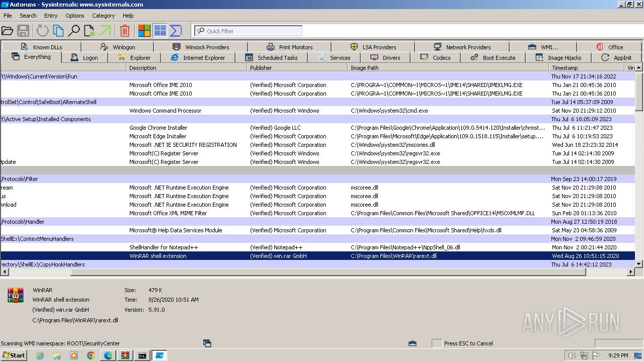Sort by the Publisher column header
The width and height of the screenshot is (644, 362).
297,67
